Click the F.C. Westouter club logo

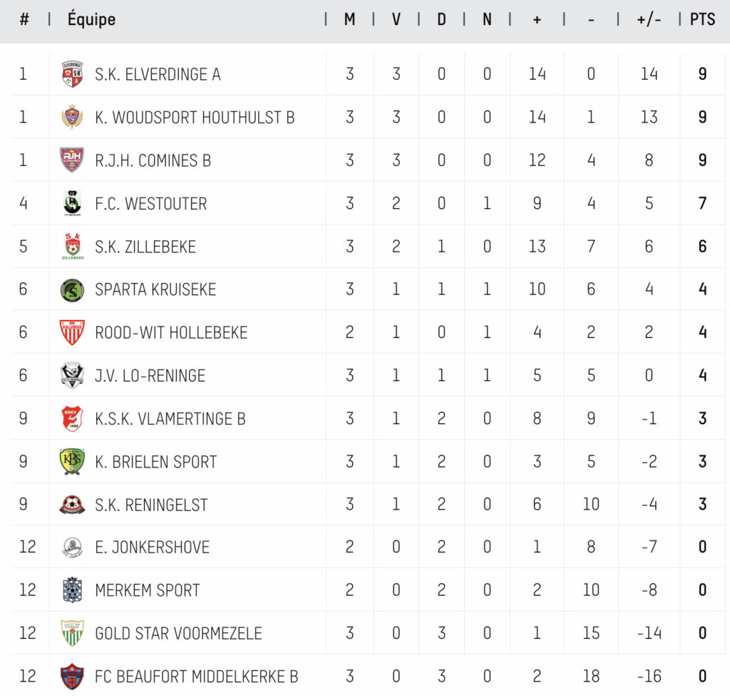click(x=72, y=203)
